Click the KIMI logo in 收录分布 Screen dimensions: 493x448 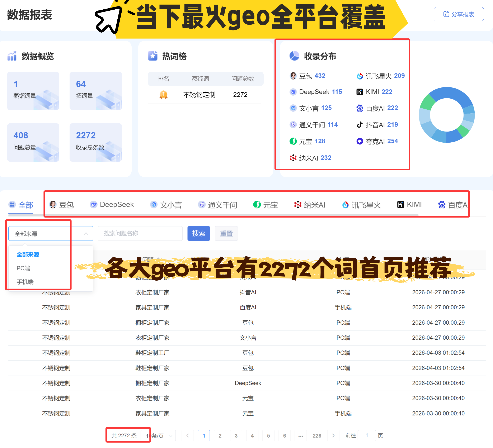point(360,92)
